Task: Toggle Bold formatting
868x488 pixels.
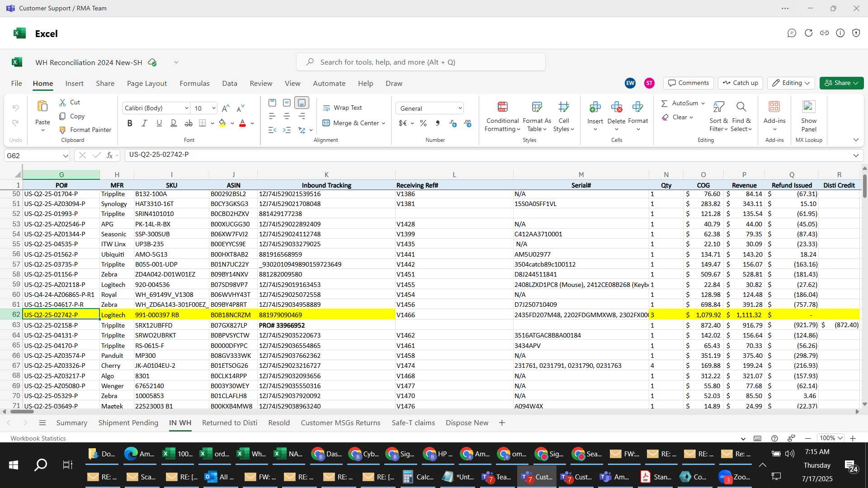Action: pos(130,123)
